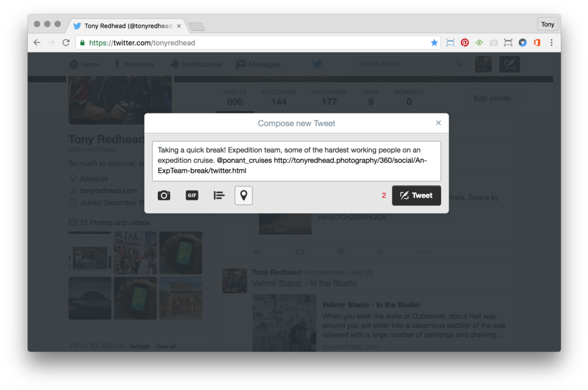Click Refresh in Who to follow
Viewport: 588px width, 390px height.
(x=139, y=346)
